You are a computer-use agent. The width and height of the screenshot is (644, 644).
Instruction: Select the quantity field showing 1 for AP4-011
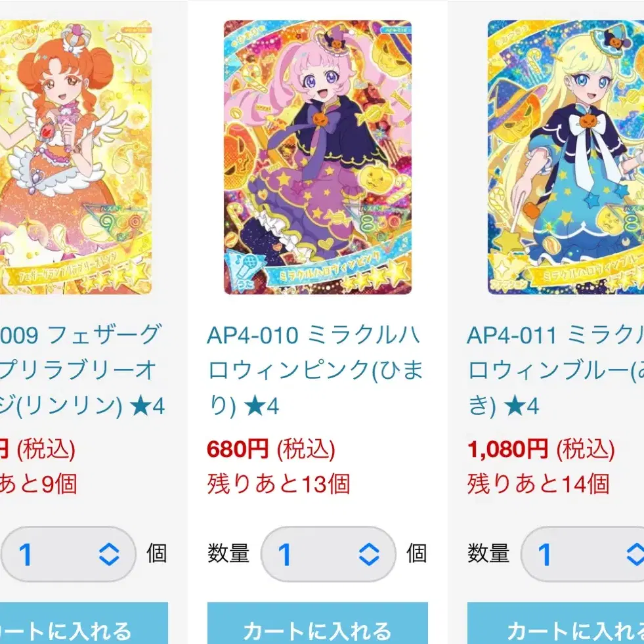point(582,554)
